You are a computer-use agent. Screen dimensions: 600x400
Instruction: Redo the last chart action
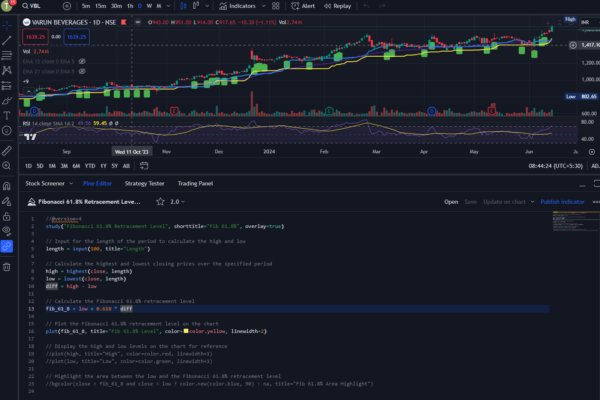tap(382, 6)
